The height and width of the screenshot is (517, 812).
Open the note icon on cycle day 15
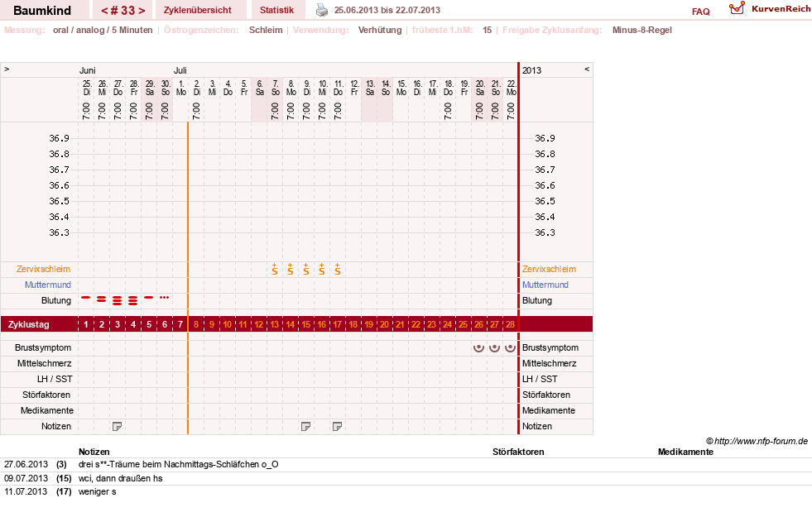point(305,427)
